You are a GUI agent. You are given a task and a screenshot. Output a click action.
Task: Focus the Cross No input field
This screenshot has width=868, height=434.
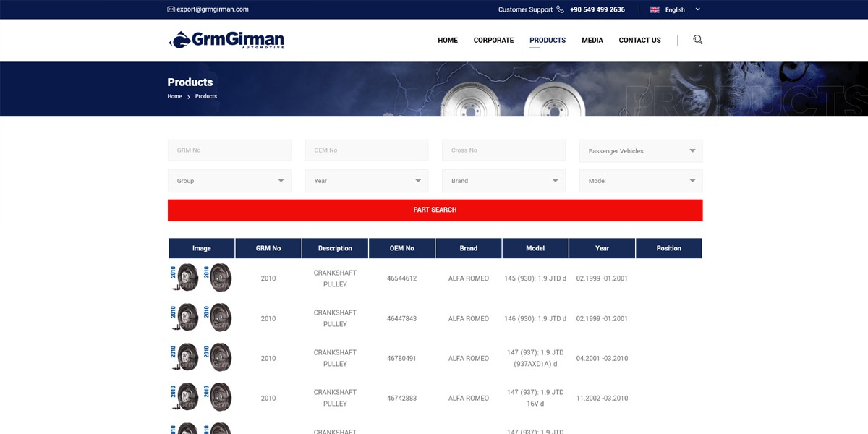pyautogui.click(x=503, y=150)
